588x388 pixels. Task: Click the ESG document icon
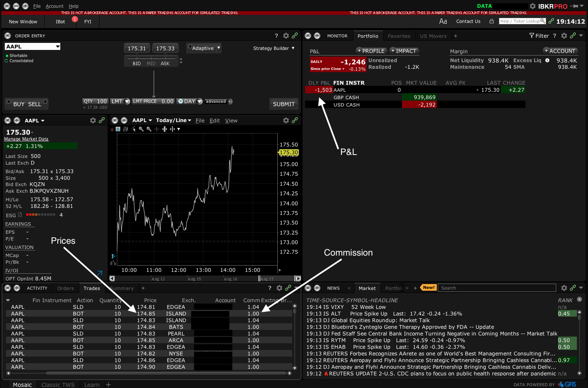[x=20, y=215]
